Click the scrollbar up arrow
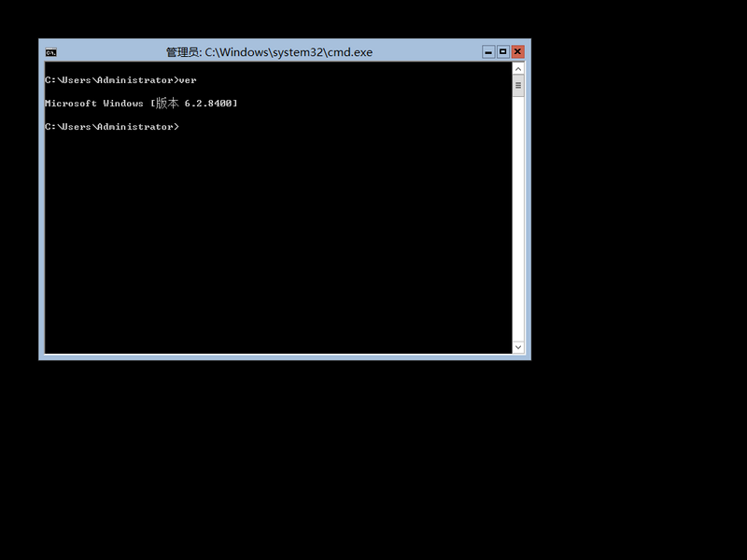This screenshot has height=560, width=747. pyautogui.click(x=518, y=69)
